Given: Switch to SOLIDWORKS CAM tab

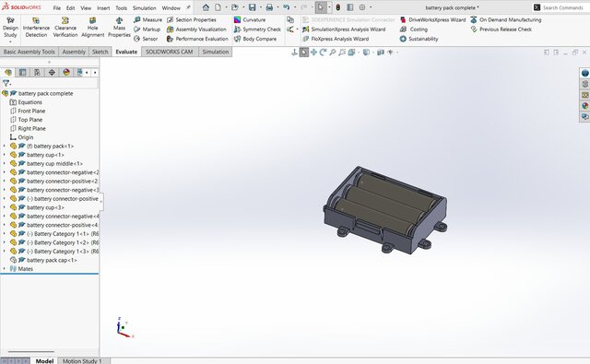Looking at the screenshot, I should tap(170, 52).
